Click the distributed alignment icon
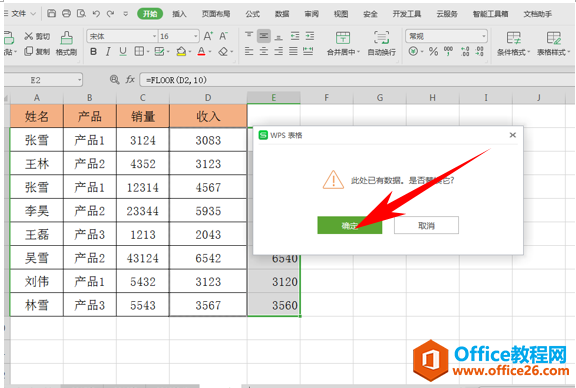Viewport: 576px width, 388px height. pyautogui.click(x=308, y=51)
